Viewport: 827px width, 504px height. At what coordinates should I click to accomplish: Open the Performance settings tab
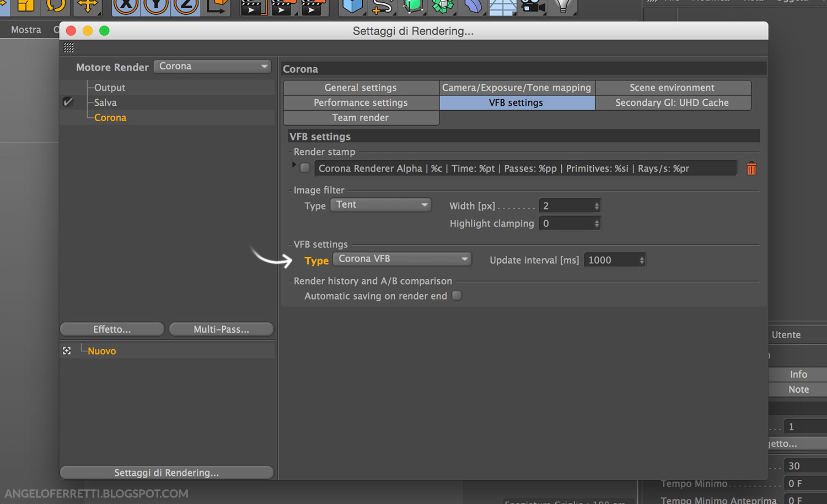click(361, 102)
